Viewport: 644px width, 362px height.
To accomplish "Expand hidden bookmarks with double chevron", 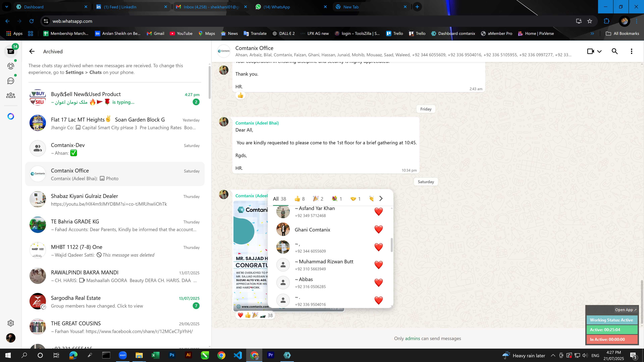I will click(592, 34).
